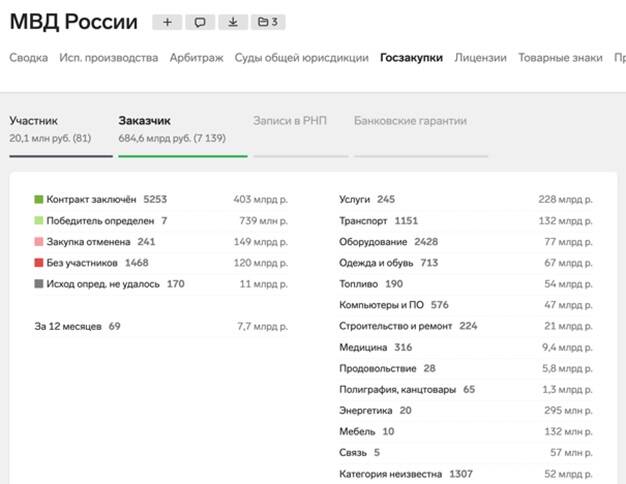Screen dimensions: 626x484
Task: Open the Без участников 1468 row
Action: coord(161,263)
